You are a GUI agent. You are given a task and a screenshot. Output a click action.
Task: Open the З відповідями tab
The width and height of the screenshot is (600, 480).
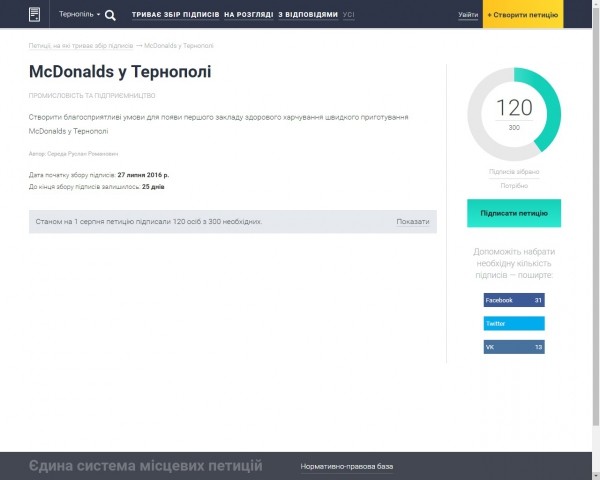(308, 15)
